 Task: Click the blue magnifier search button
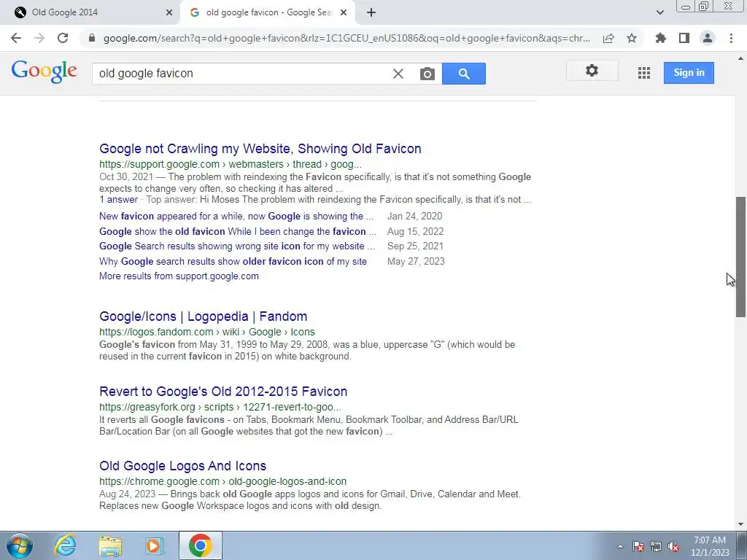[463, 74]
